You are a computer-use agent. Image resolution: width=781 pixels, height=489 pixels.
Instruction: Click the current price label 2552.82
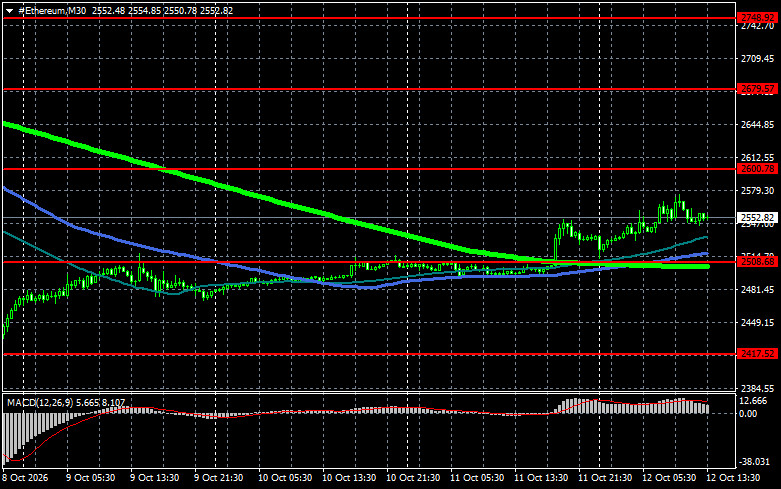point(757,218)
